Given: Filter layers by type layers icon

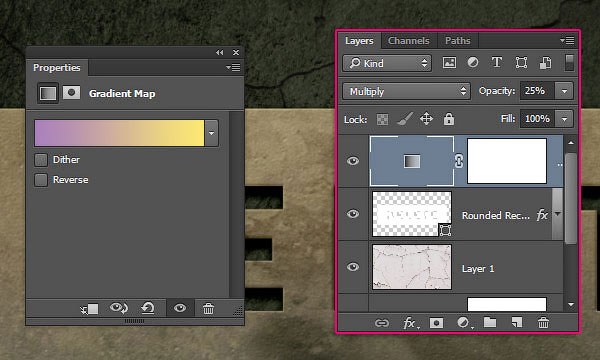Looking at the screenshot, I should (x=497, y=62).
